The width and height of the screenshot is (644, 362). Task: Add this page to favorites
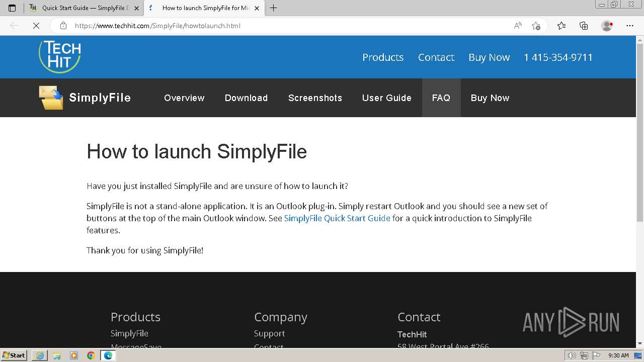click(x=536, y=26)
